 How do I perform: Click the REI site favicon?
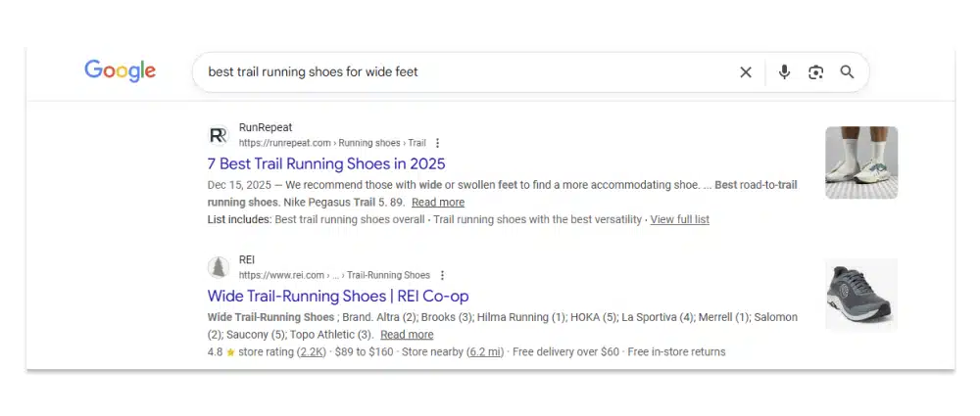pos(219,267)
